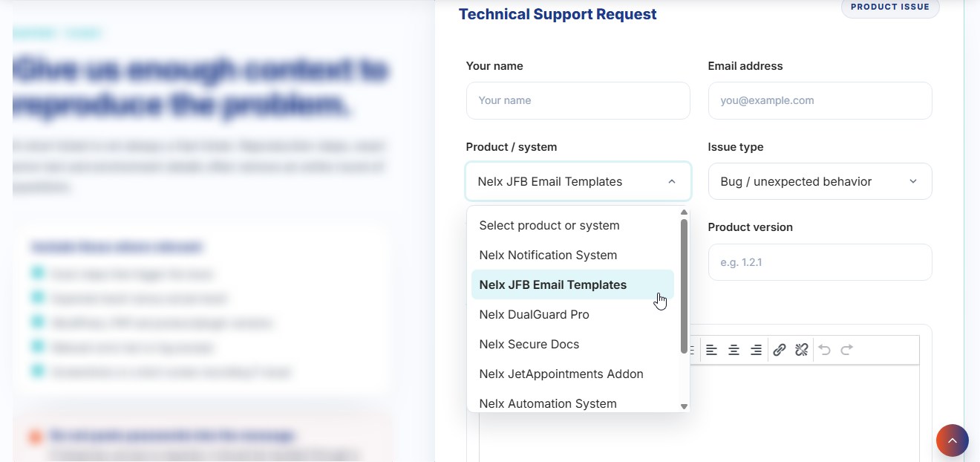Select Nelx DualGuard Pro option

coord(572,314)
